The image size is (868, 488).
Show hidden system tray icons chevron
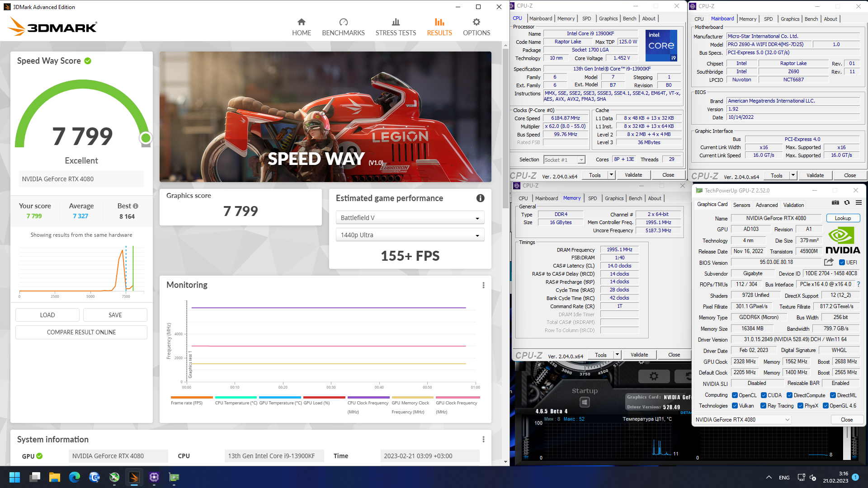click(x=769, y=477)
